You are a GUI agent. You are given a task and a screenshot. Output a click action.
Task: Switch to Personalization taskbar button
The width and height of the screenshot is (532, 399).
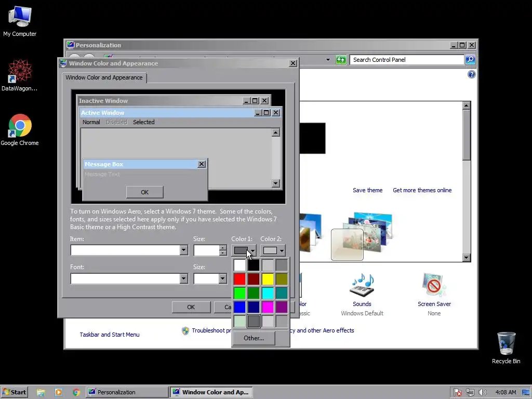[127, 392]
